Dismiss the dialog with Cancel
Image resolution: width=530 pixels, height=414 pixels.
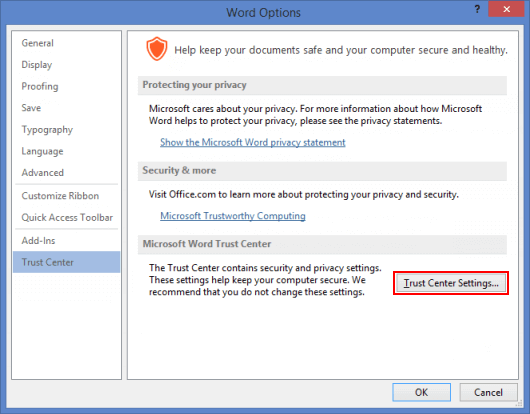click(488, 392)
